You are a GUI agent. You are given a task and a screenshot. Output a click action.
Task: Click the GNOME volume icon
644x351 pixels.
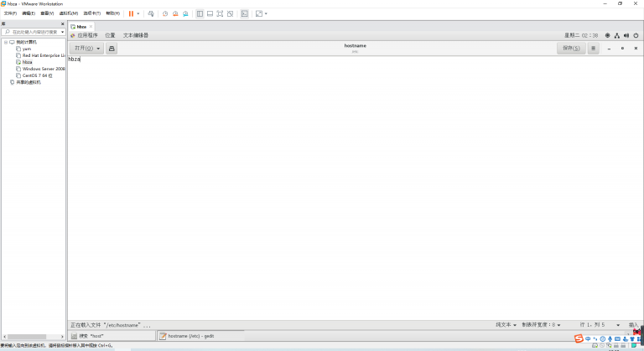click(x=626, y=35)
